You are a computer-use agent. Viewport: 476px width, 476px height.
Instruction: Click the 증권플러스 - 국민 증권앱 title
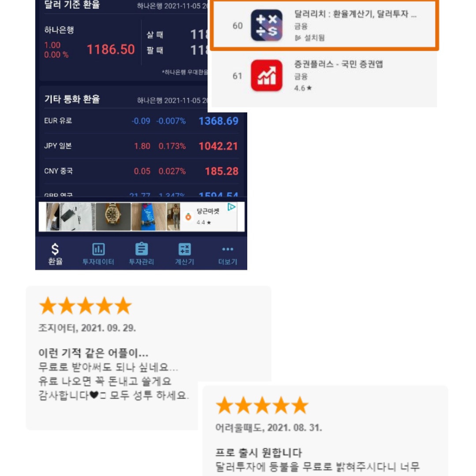[x=338, y=64]
